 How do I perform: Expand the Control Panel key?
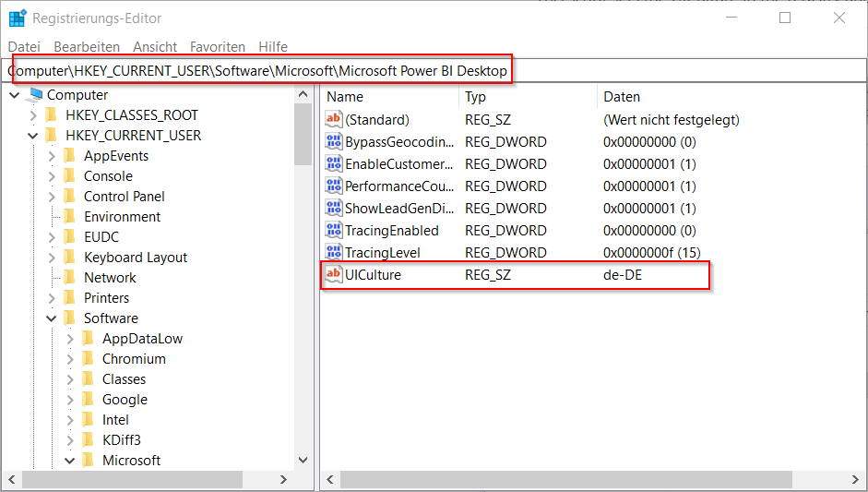[x=52, y=197]
